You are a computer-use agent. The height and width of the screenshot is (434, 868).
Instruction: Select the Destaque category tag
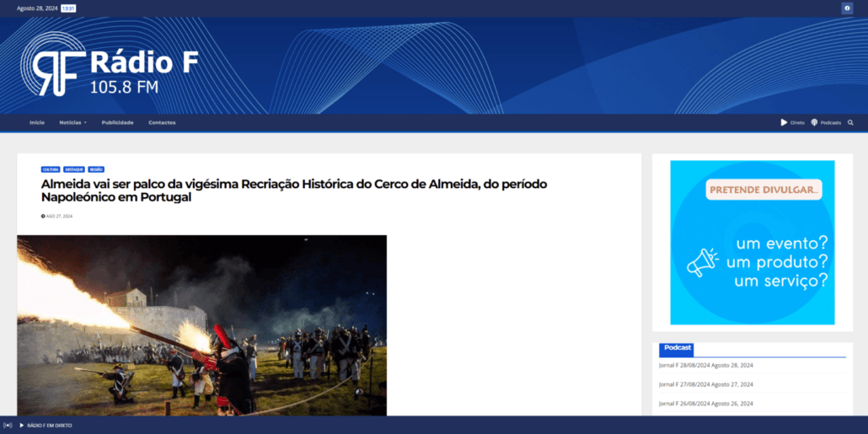pos(73,169)
